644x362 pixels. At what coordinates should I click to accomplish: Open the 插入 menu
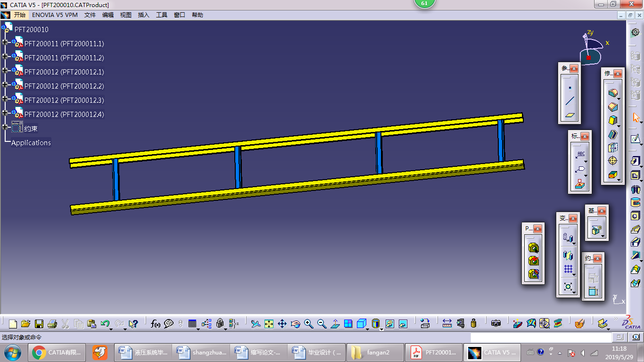(143, 15)
